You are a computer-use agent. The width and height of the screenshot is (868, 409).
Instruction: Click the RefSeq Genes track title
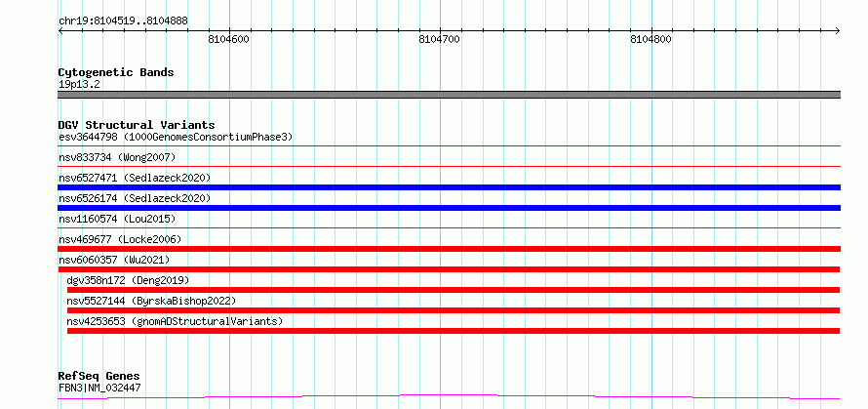(99, 377)
